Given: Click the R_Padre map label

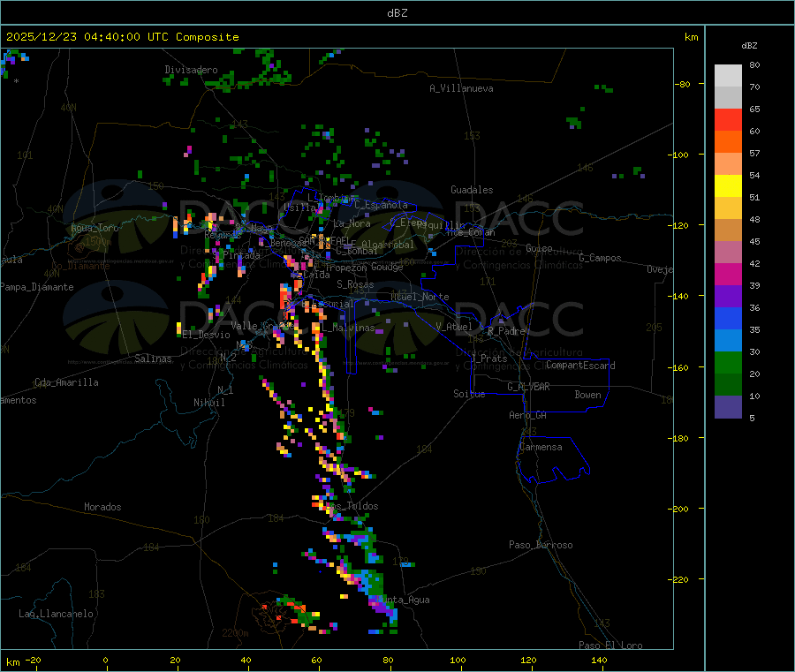Looking at the screenshot, I should pyautogui.click(x=506, y=331).
